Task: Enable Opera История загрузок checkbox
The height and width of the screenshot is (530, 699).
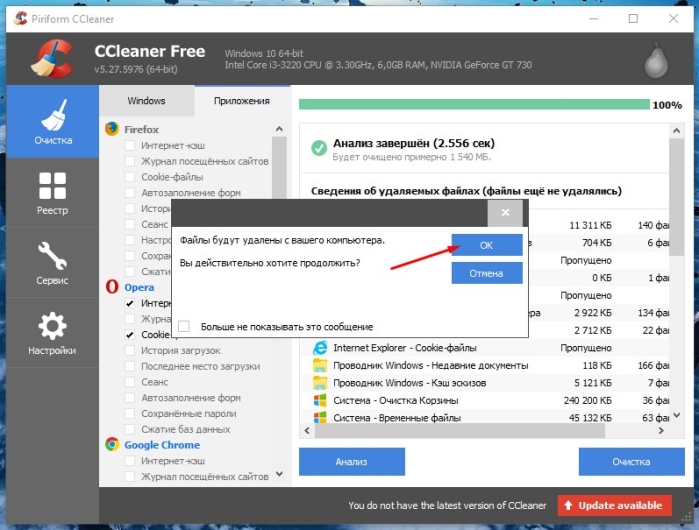Action: click(x=130, y=350)
